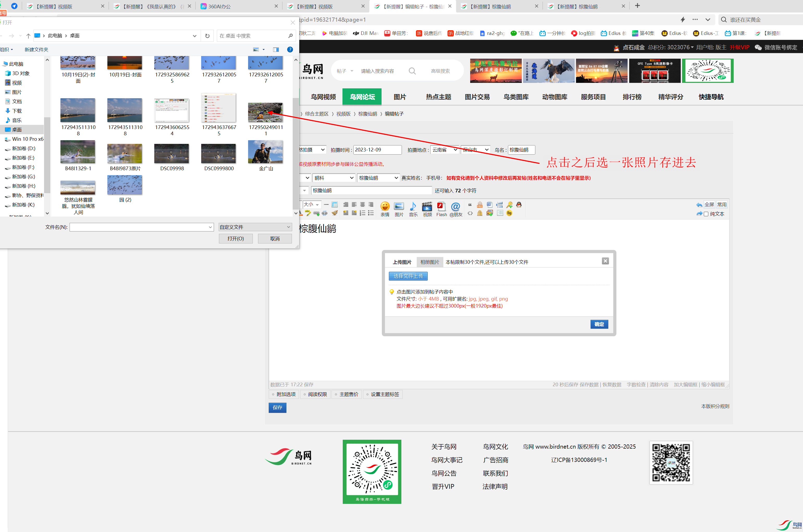Open the 鸟类图库 navigation menu item
This screenshot has height=532, width=803.
(516, 97)
